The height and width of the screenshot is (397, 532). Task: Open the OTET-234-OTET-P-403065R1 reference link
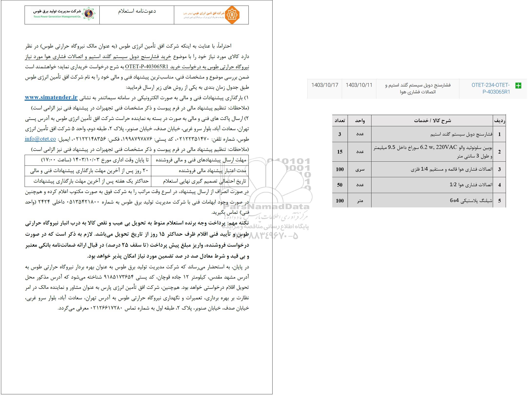[x=491, y=88]
